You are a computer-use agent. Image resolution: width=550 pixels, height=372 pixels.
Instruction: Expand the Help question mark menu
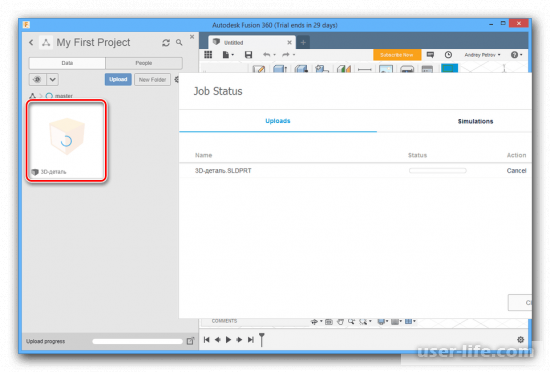coord(517,55)
